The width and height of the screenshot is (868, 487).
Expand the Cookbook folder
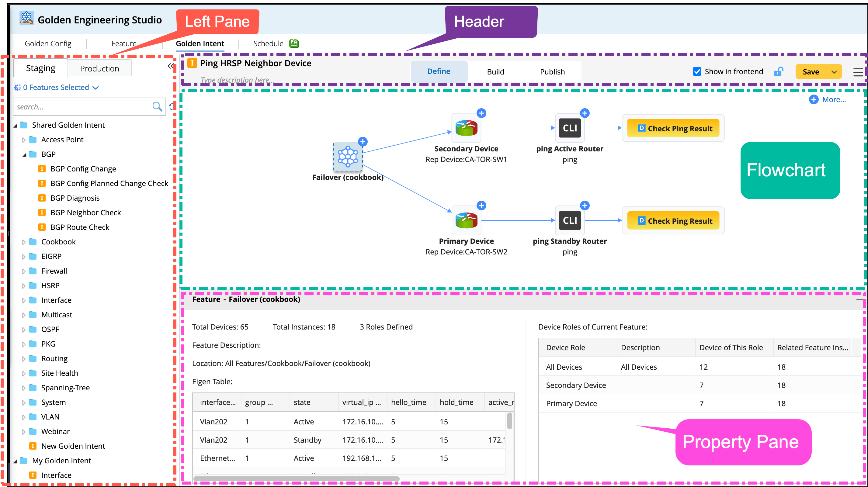[x=24, y=242]
